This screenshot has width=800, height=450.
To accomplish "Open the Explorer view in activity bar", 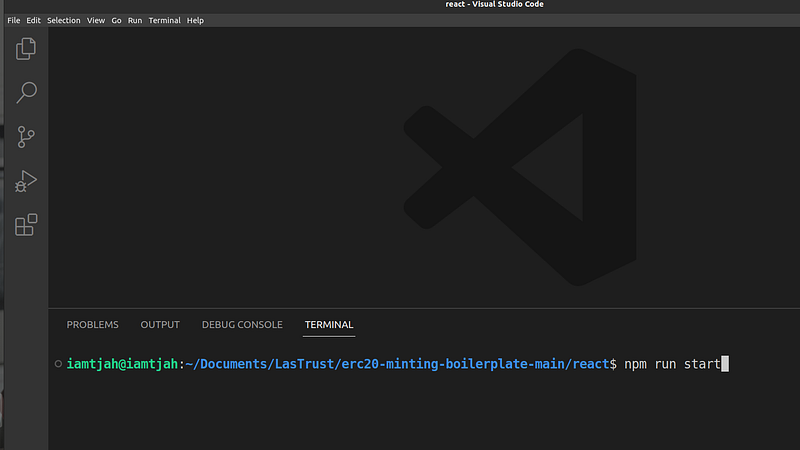I will 26,48.
